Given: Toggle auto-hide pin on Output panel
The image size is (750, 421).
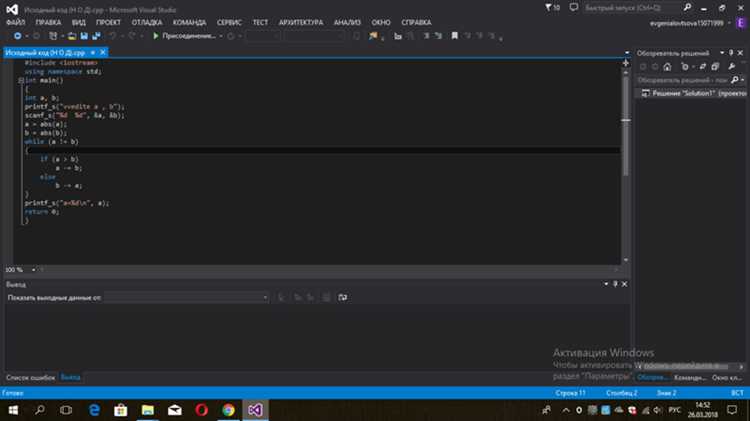Looking at the screenshot, I should pyautogui.click(x=615, y=284).
